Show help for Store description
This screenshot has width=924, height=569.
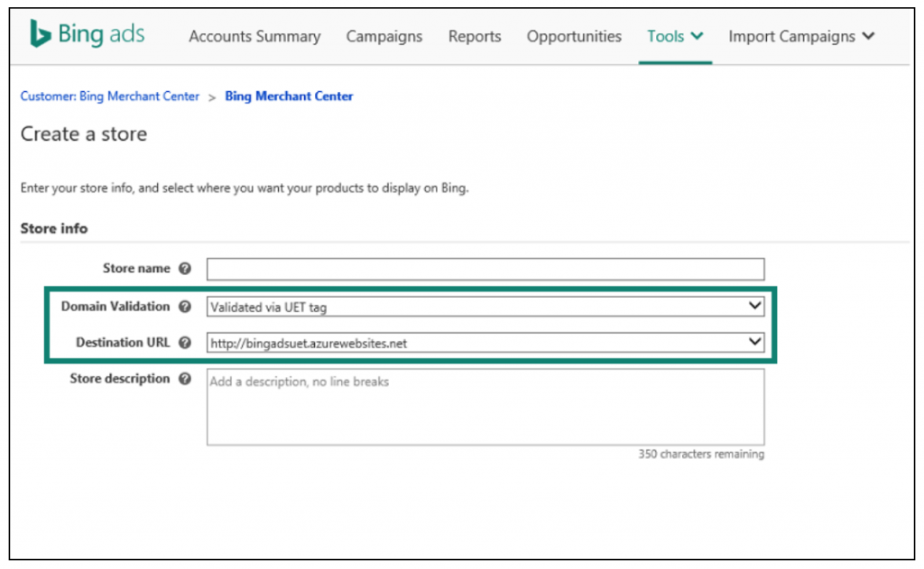[185, 379]
